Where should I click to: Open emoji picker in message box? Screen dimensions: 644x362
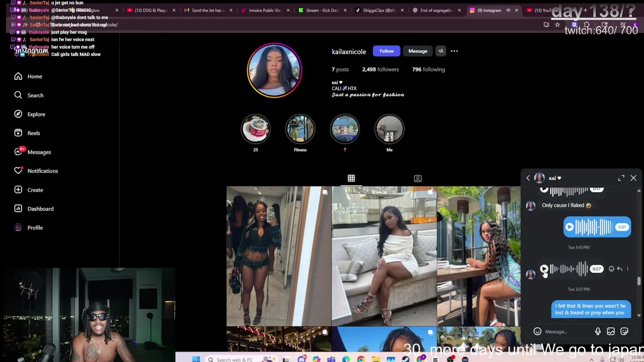pos(537,331)
